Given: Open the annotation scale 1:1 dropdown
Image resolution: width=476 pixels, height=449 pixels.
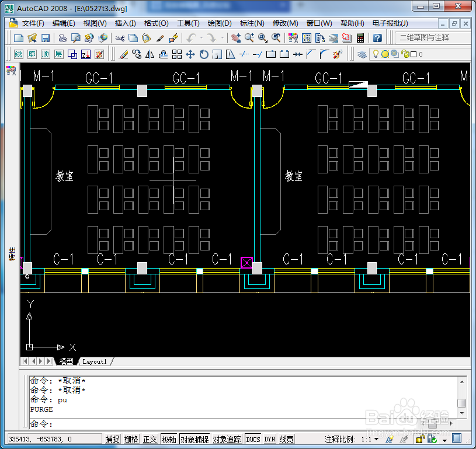Looking at the screenshot, I should (370, 439).
